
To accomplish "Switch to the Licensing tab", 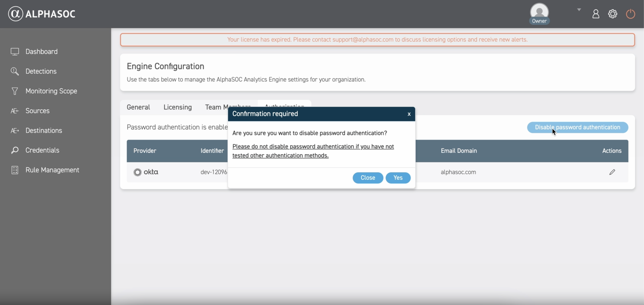I will [178, 107].
